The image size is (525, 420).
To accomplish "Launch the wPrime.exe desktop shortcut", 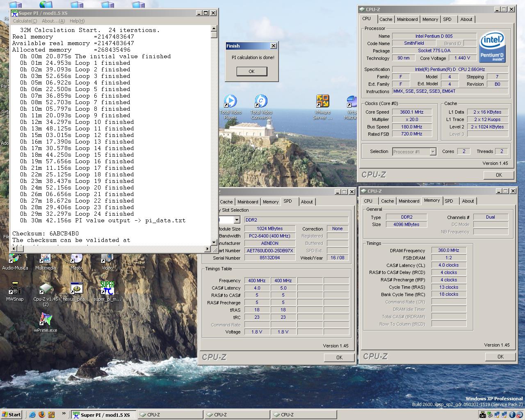I will coord(46,323).
